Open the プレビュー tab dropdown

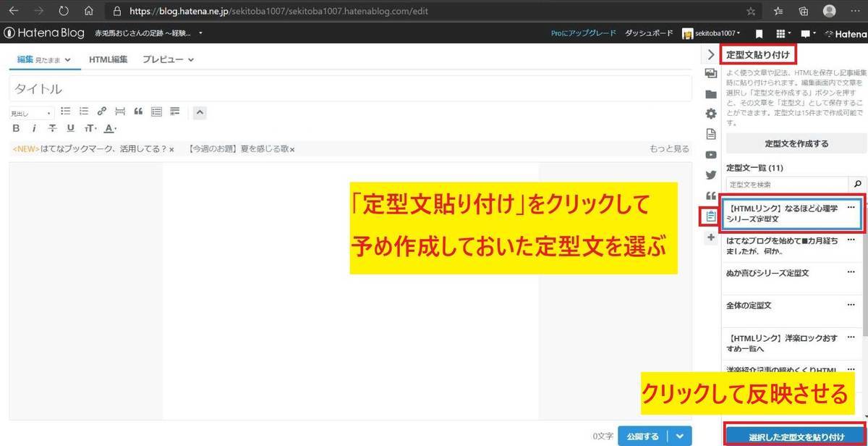tap(168, 59)
